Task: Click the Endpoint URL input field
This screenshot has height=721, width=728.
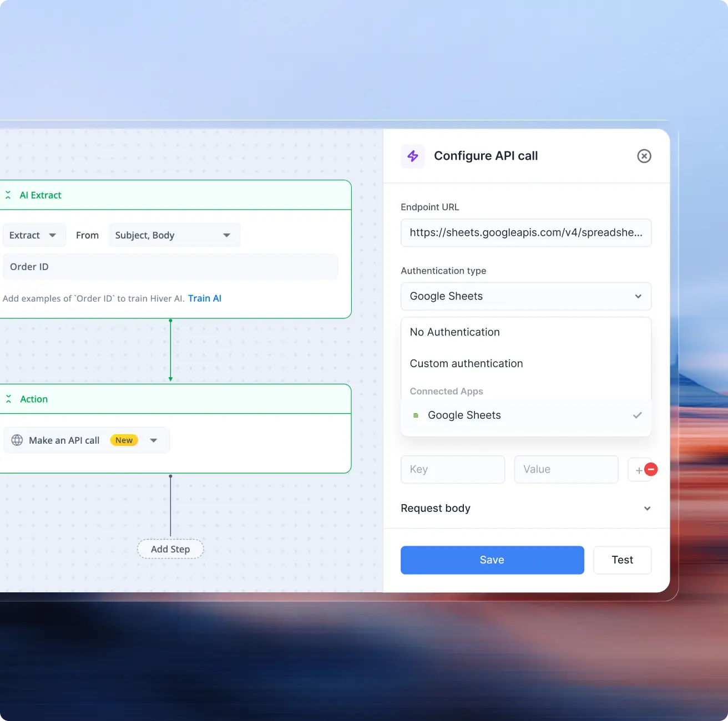Action: pos(526,233)
